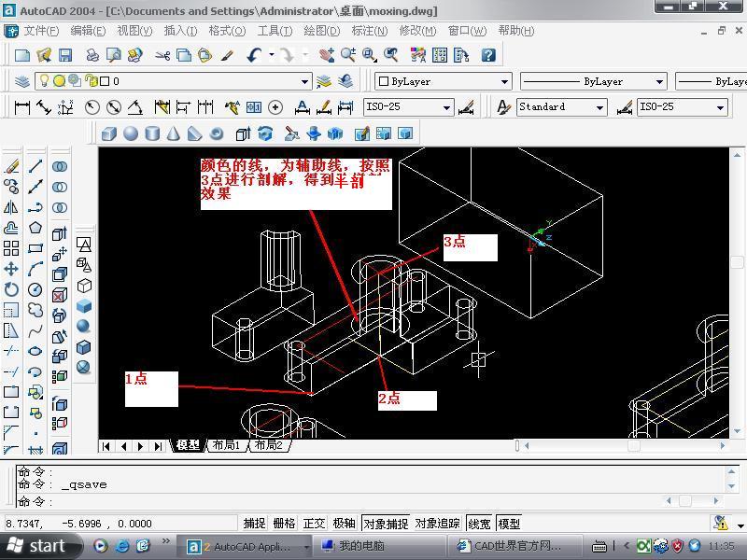The width and height of the screenshot is (747, 560).
Task: Click the command line input area
Action: coord(373,501)
